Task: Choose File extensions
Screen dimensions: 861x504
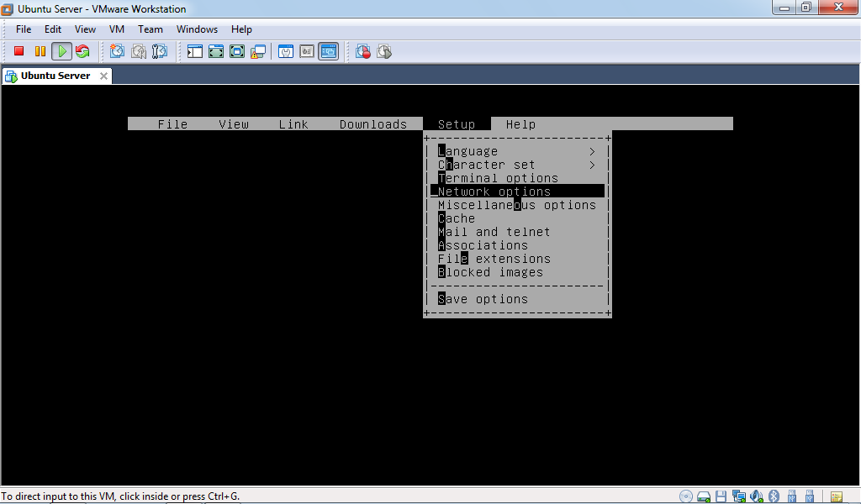Action: (517, 259)
